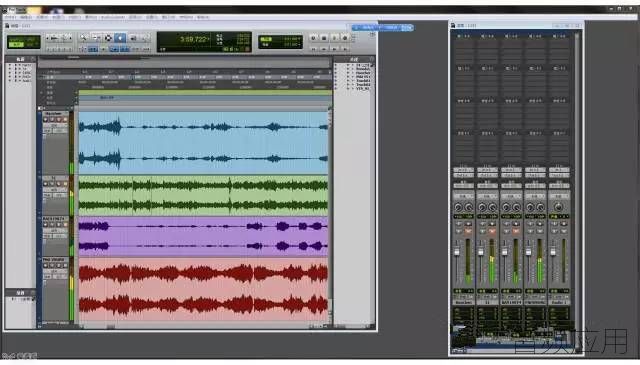Click volume fader of Audio 1 mixer channel
The width and height of the screenshot is (640, 365).
(x=553, y=252)
